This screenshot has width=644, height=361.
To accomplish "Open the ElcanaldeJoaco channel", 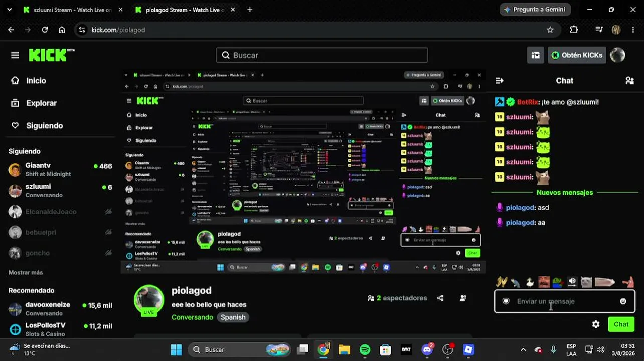I will [60, 211].
